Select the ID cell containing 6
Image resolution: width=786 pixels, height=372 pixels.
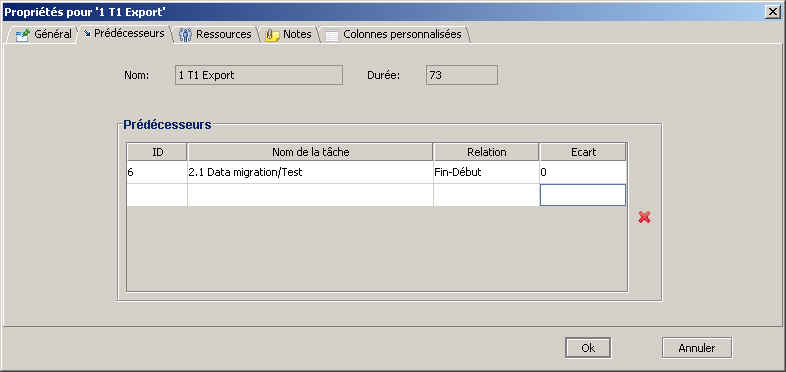[x=157, y=172]
